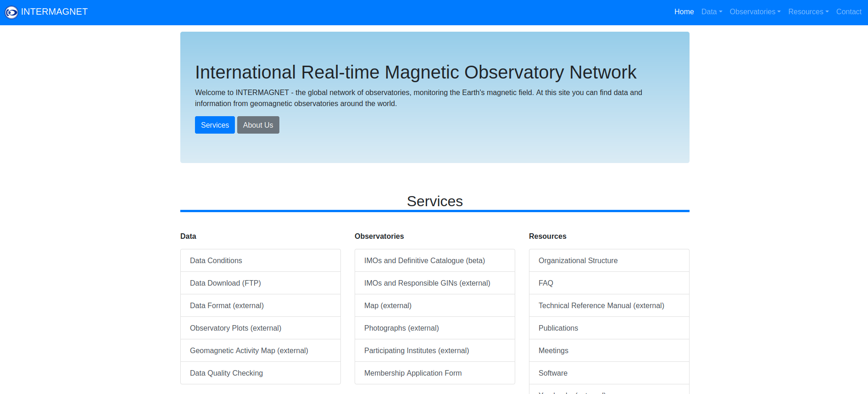Open Technical Reference Manual (external)
The height and width of the screenshot is (394, 868).
(x=609, y=305)
